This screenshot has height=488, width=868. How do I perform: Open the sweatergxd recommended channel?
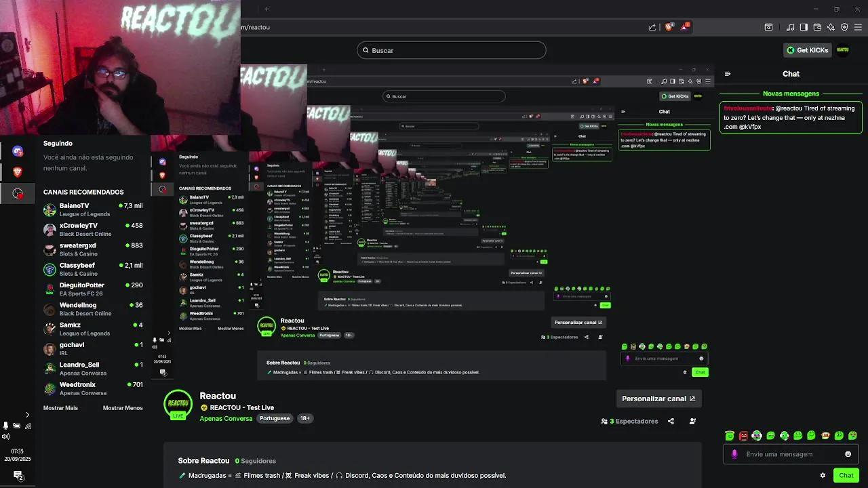[93, 249]
